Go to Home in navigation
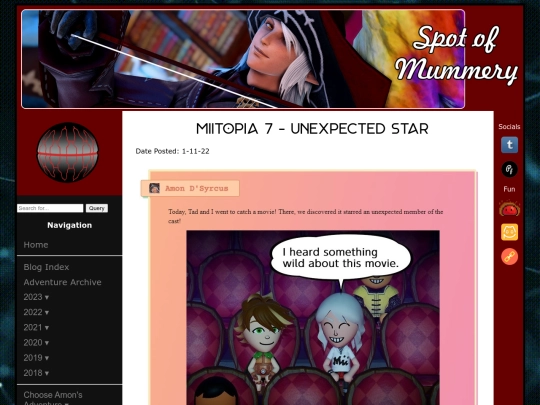 (x=36, y=245)
